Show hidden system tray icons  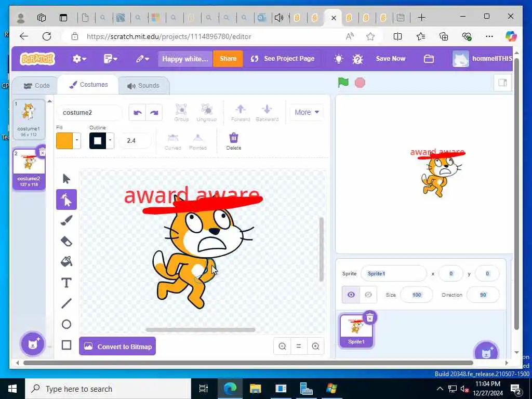click(x=440, y=389)
